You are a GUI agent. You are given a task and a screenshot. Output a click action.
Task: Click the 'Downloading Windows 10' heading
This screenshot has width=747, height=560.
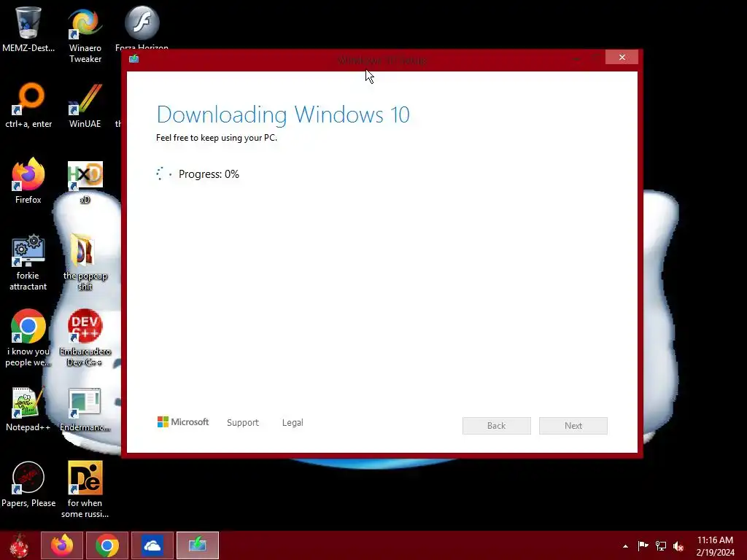coord(283,114)
